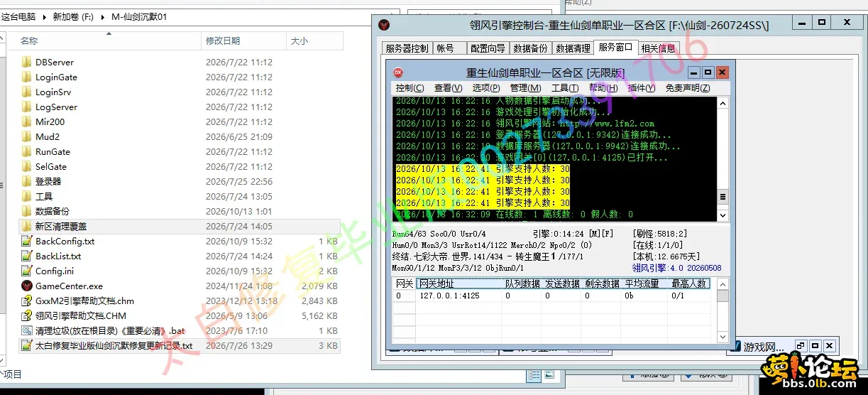Switch to the 数据备份 tab
The height and width of the screenshot is (395, 868).
[x=530, y=48]
